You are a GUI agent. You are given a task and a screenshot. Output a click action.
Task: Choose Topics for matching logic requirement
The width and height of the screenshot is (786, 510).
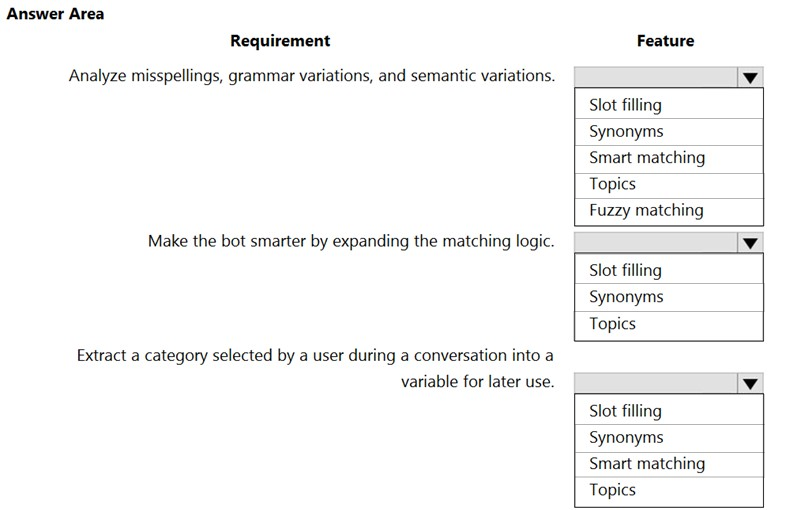tap(669, 325)
